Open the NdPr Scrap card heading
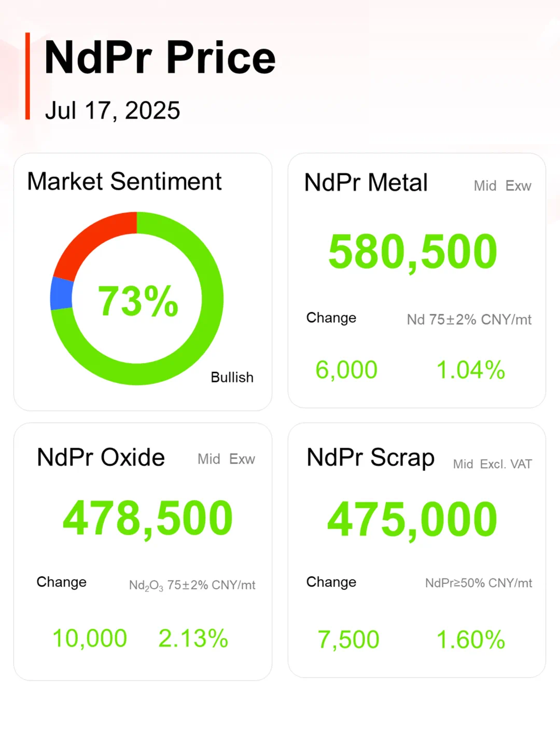560x748 pixels. point(371,458)
